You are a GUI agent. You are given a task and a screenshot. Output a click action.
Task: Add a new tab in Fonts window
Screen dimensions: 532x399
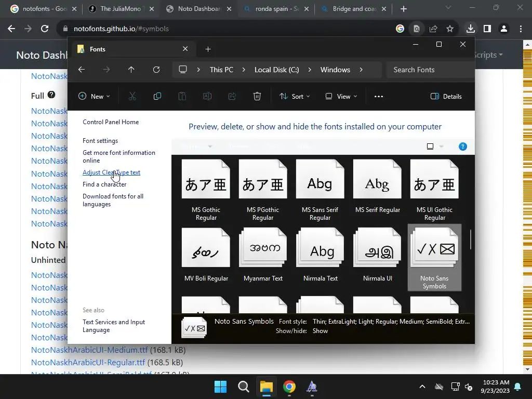208,49
